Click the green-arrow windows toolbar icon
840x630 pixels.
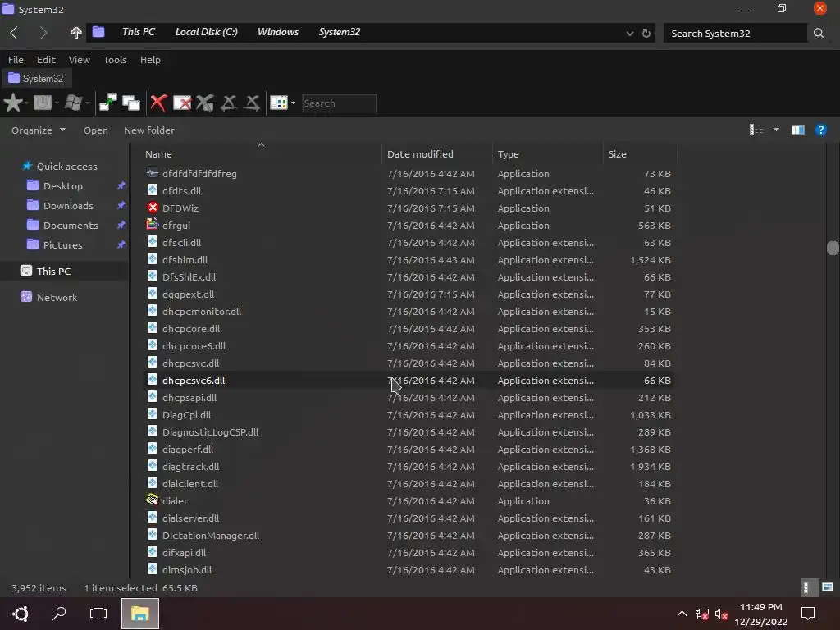(x=107, y=103)
